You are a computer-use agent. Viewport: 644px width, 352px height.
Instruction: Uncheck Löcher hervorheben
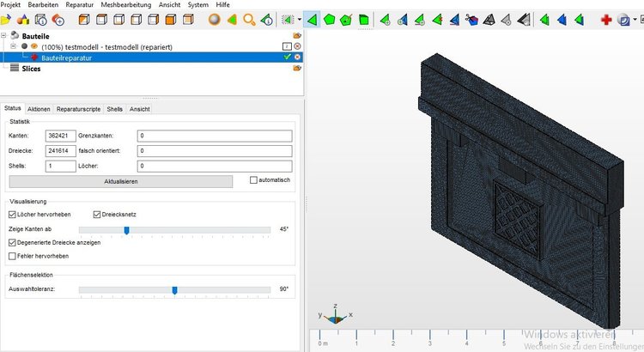(x=12, y=215)
